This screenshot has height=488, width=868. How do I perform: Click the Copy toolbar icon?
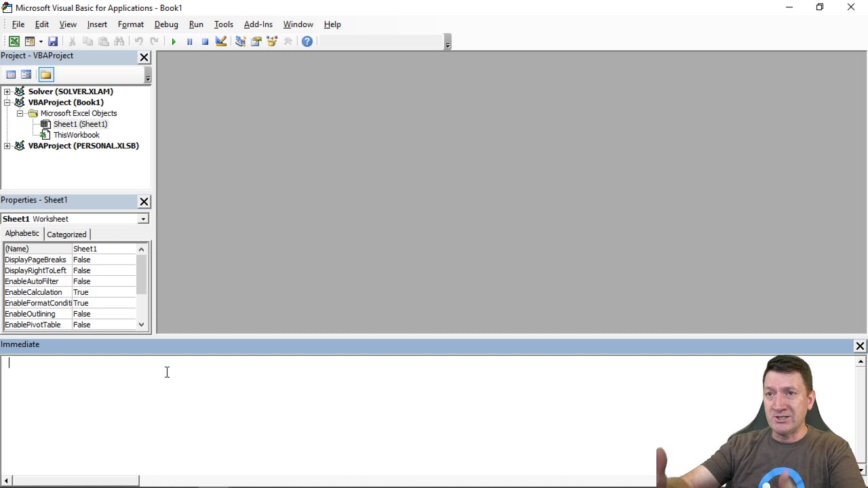(87, 41)
